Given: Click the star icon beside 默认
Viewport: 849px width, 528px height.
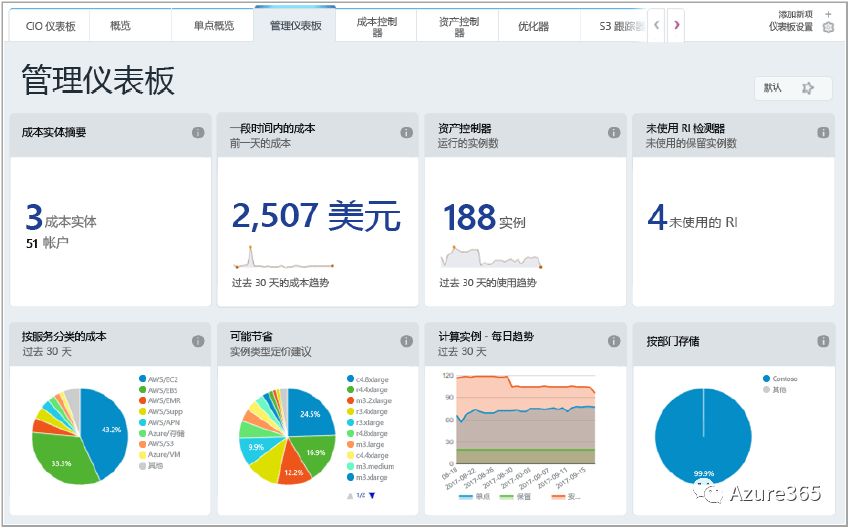Looking at the screenshot, I should pyautogui.click(x=808, y=88).
